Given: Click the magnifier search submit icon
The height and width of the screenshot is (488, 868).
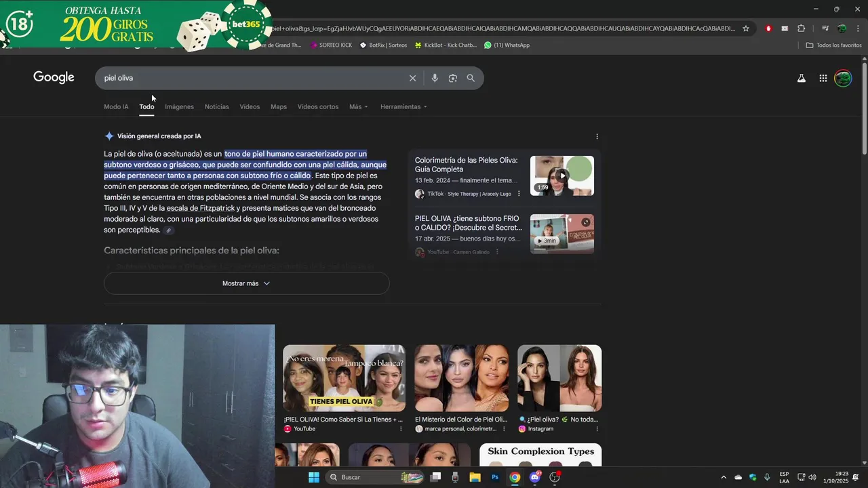Looking at the screenshot, I should point(471,78).
